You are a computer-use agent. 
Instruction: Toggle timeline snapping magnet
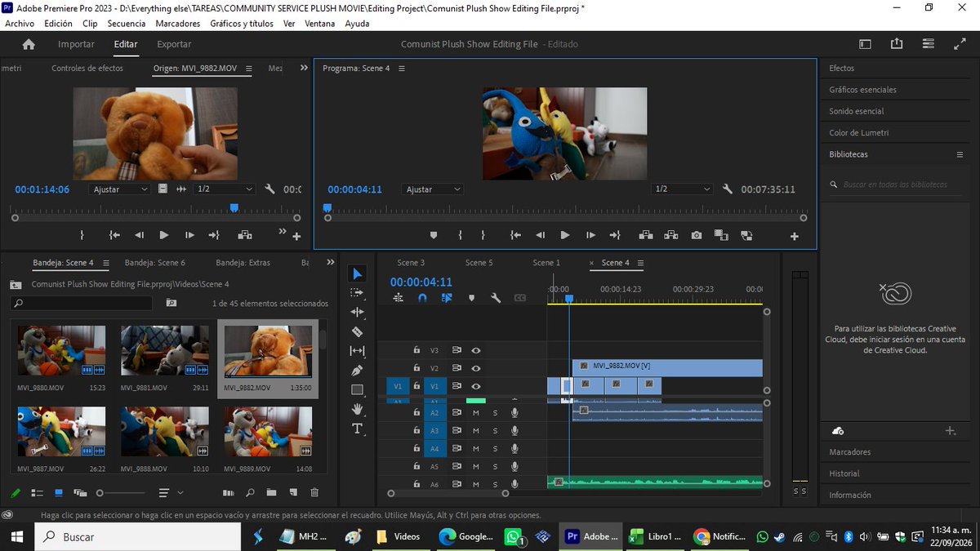point(422,298)
